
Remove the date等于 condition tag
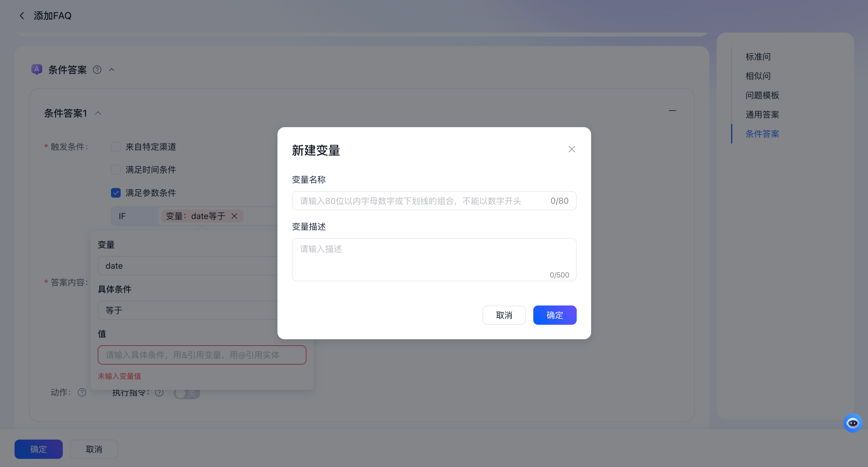click(235, 216)
